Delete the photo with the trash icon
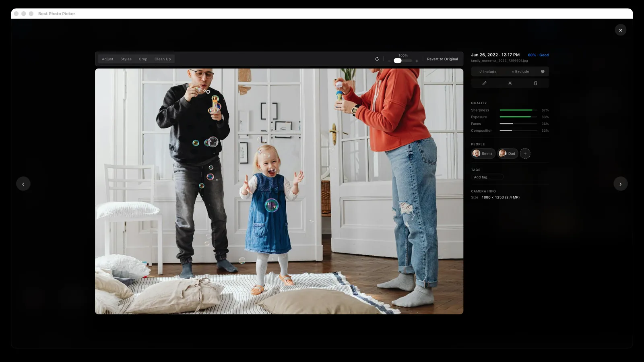Image resolution: width=644 pixels, height=362 pixels. pos(535,83)
